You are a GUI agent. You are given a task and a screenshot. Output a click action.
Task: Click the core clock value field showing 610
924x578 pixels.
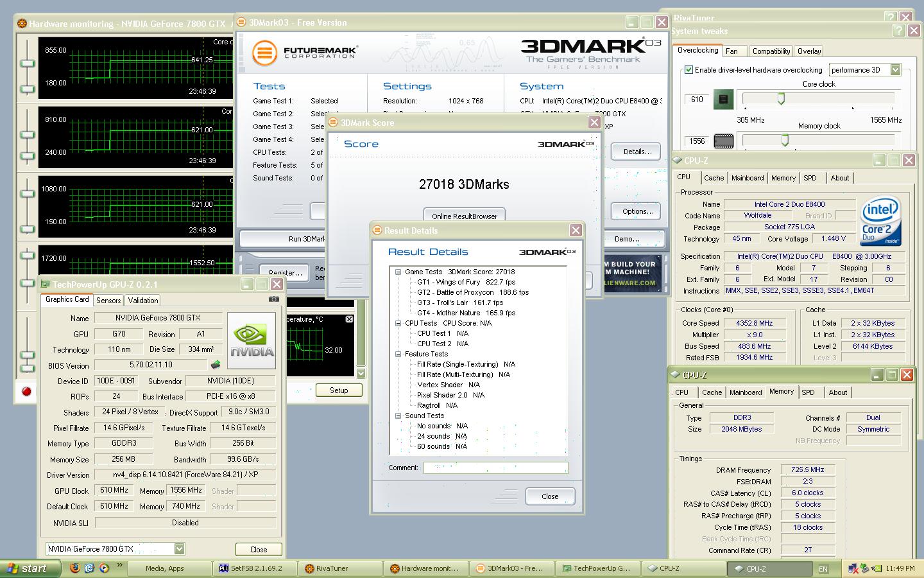tap(697, 100)
